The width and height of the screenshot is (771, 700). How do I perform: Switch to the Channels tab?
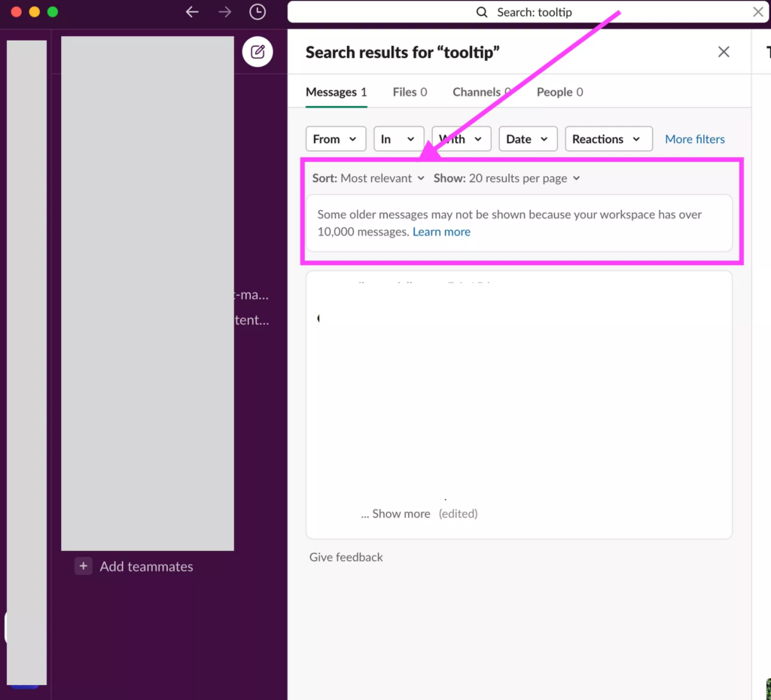tap(483, 92)
